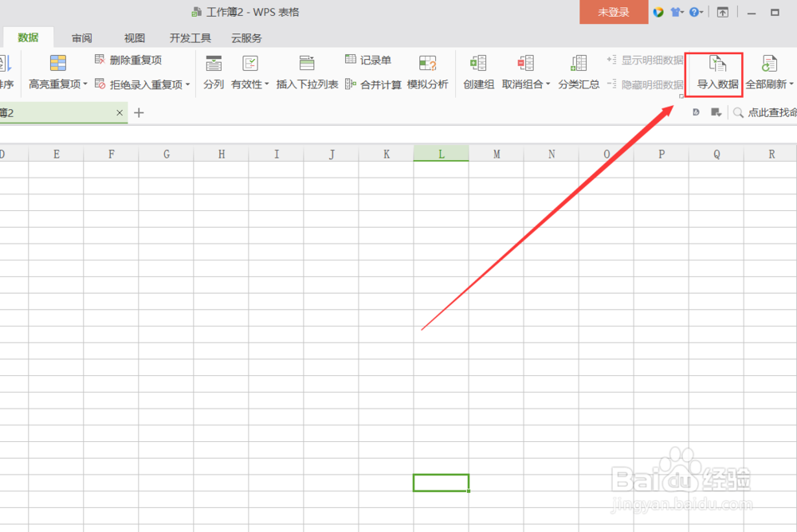The image size is (797, 532).
Task: Select column header N
Action: click(551, 154)
